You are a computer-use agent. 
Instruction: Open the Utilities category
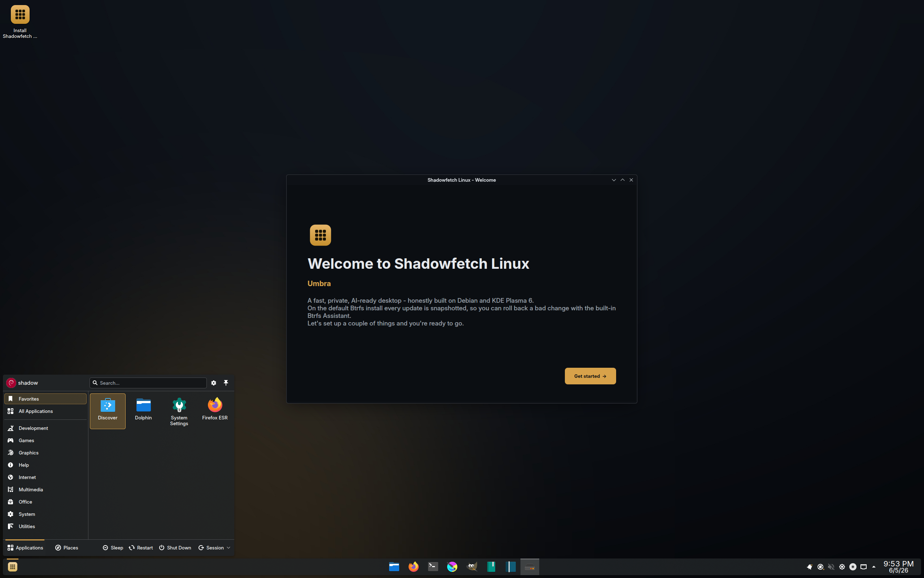(45, 526)
